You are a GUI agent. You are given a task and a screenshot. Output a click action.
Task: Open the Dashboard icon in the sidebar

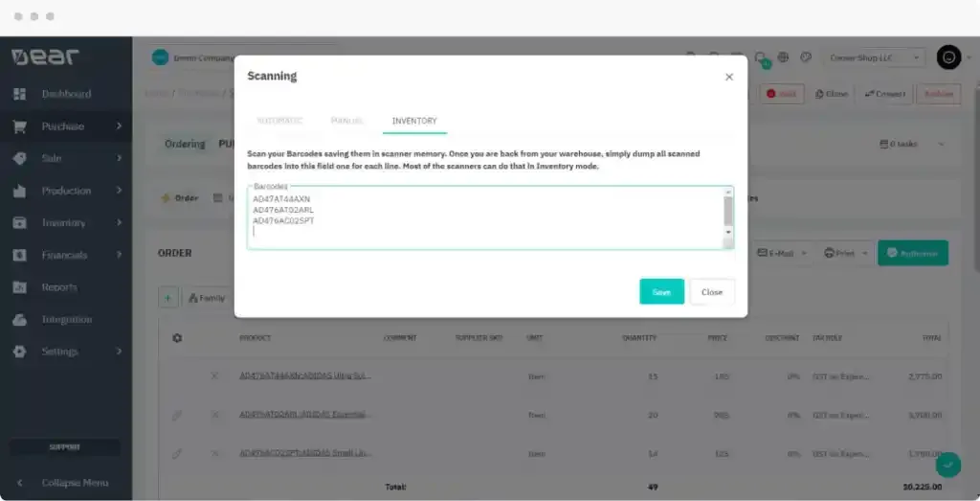coord(19,94)
